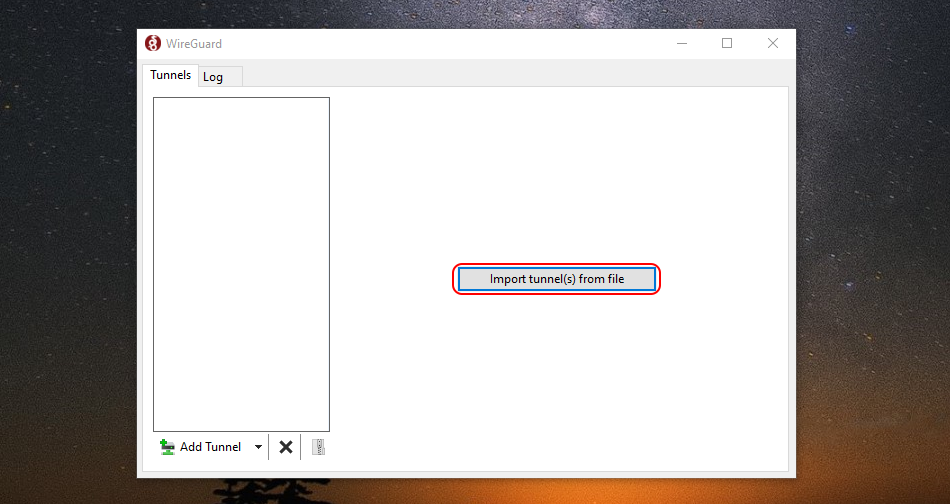Click empty tab strip right of Log
The image size is (950, 504).
[x=500, y=76]
